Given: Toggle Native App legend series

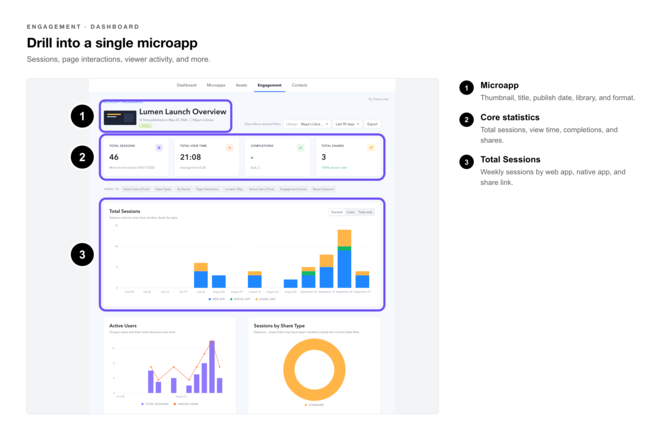Looking at the screenshot, I should click(x=240, y=299).
